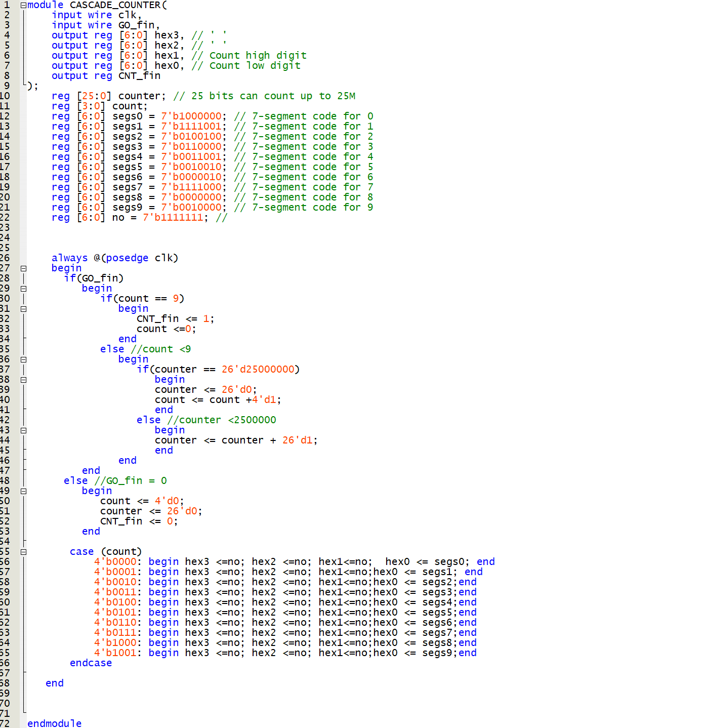The height and width of the screenshot is (728, 705).
Task: Collapse the module CASCADE_COUNTER fold on line 1
Action: pos(23,5)
